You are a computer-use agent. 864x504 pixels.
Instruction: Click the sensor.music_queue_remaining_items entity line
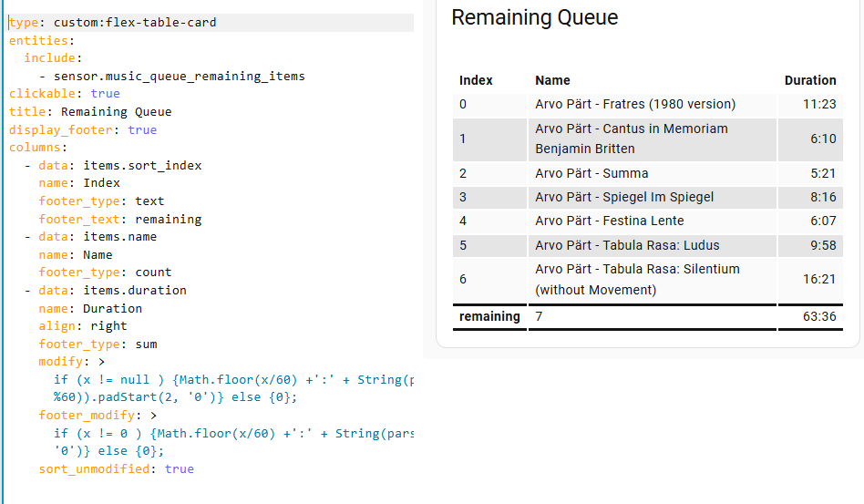tap(179, 76)
